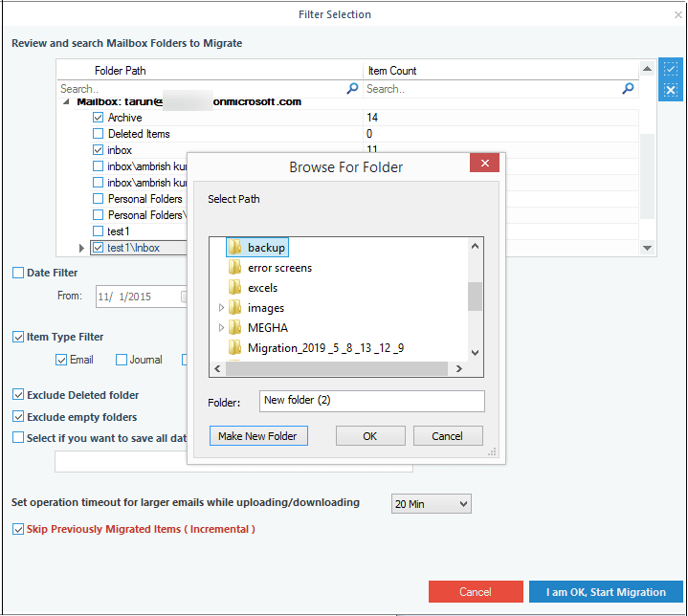This screenshot has height=616, width=688.
Task: Click the Item Count search magnifier icon
Action: pyautogui.click(x=628, y=89)
